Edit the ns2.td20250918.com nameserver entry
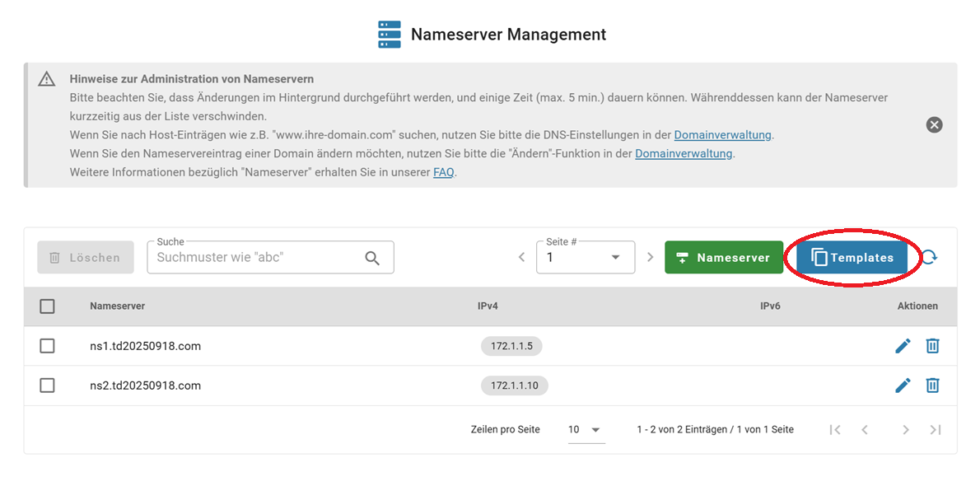980x486 pixels. pyautogui.click(x=903, y=386)
